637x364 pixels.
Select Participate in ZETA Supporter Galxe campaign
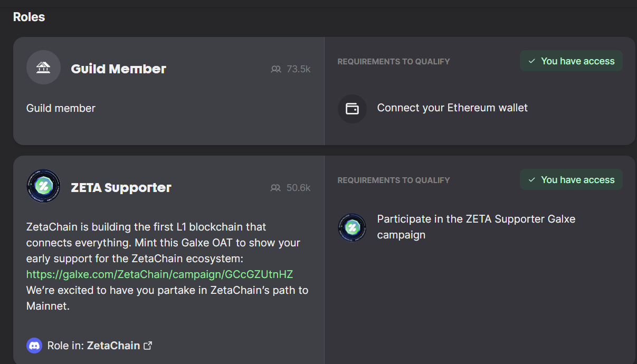pos(476,227)
